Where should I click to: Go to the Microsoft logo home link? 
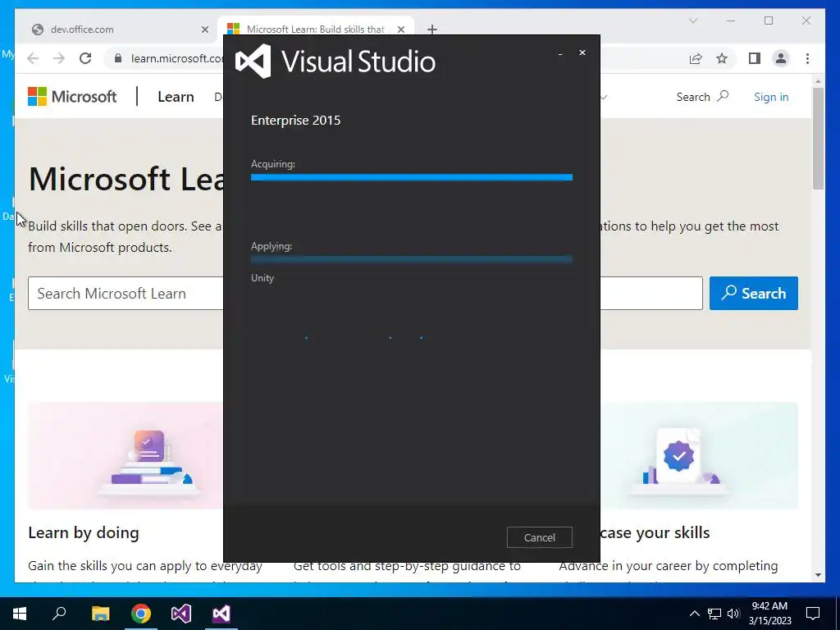(x=72, y=97)
